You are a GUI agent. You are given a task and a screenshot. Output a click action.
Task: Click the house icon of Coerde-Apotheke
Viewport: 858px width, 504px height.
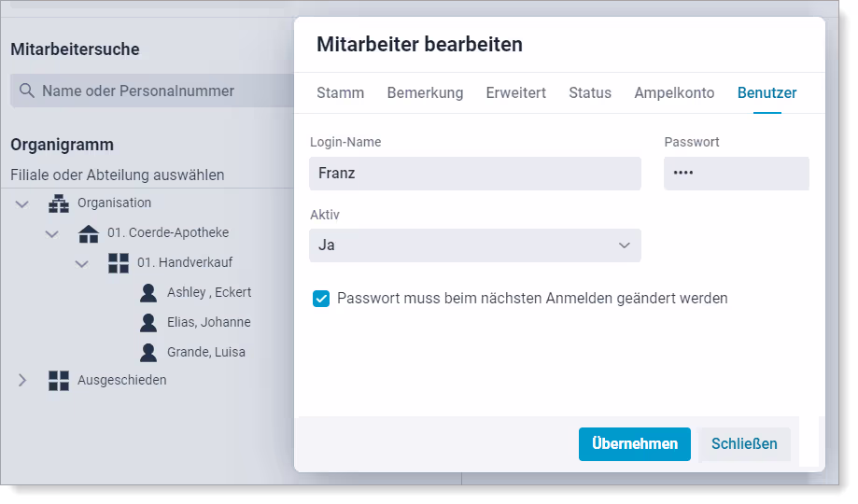[x=89, y=233]
